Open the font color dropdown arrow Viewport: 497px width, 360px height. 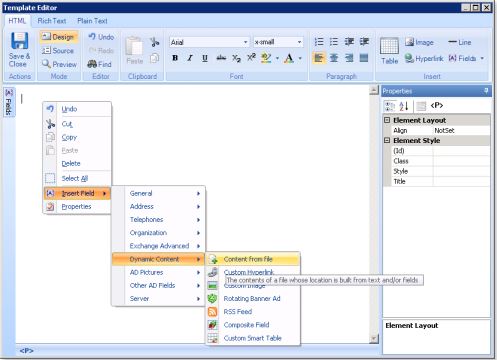click(300, 58)
